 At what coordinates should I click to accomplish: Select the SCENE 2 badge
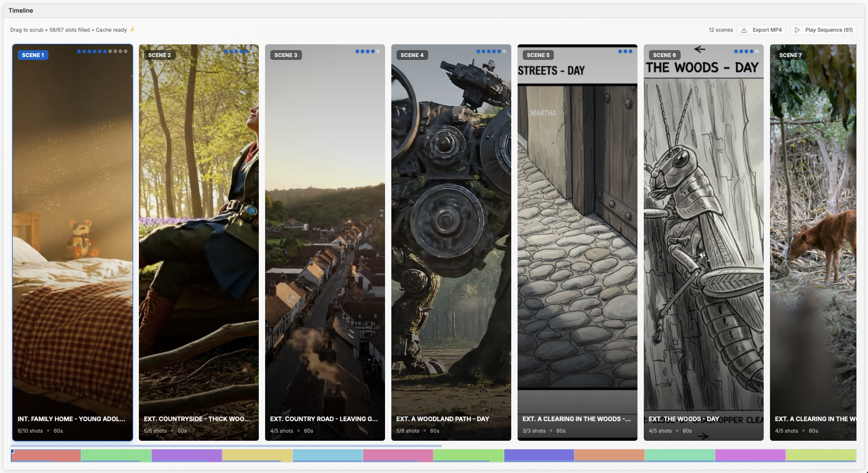tap(160, 55)
